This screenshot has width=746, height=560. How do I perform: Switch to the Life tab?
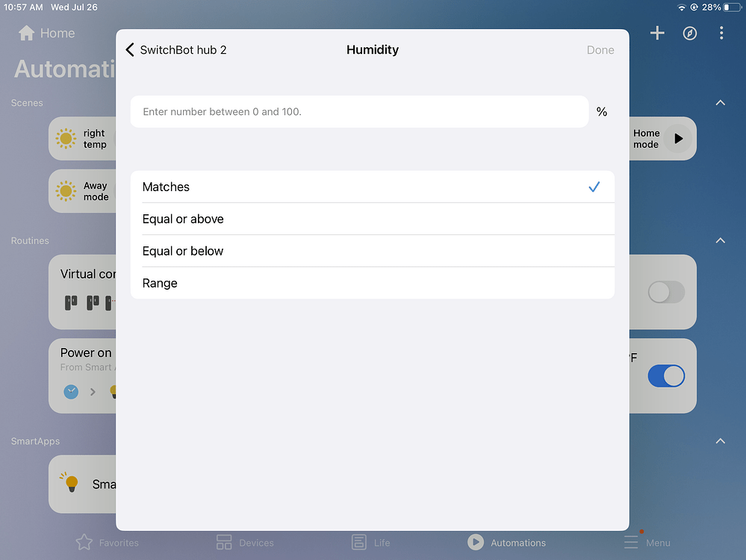coord(370,541)
